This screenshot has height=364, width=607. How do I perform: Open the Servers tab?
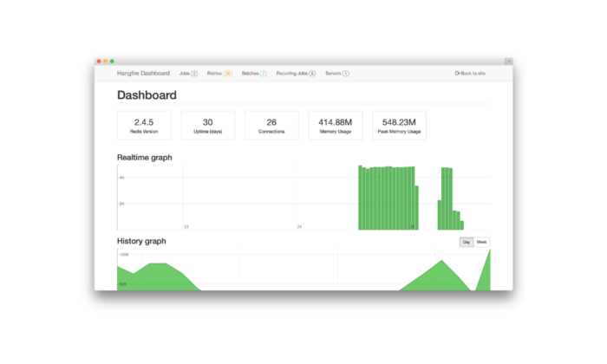point(336,73)
